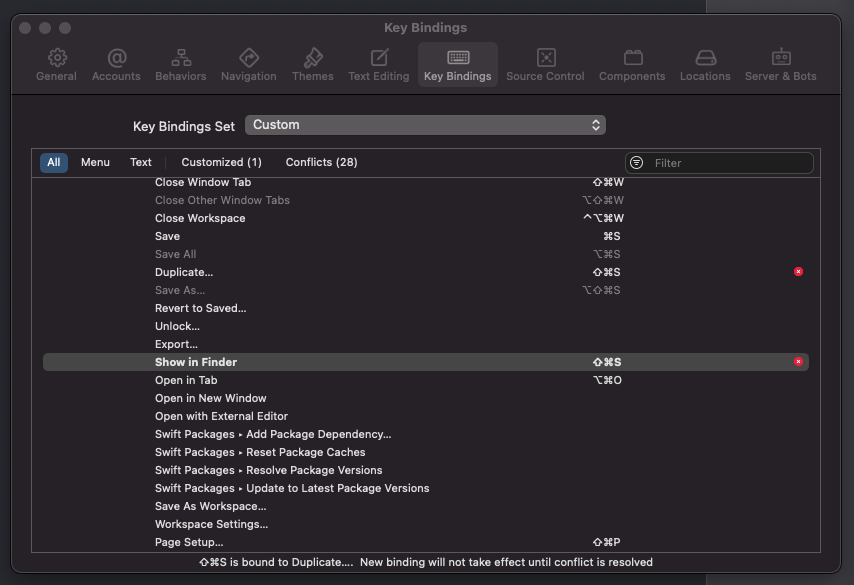854x585 pixels.
Task: Select the Key Bindings preferences pane
Action: 458,65
